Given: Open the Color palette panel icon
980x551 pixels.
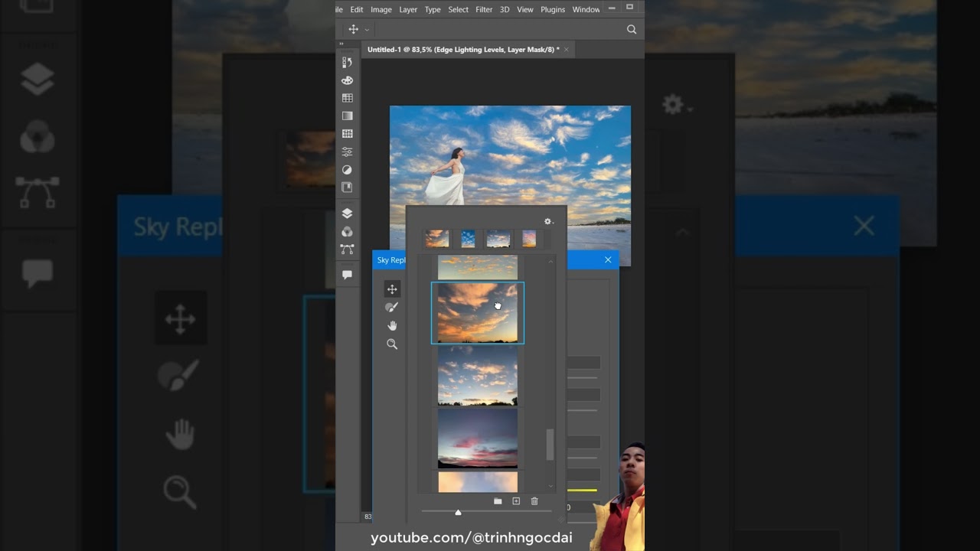Looking at the screenshot, I should point(347,80).
